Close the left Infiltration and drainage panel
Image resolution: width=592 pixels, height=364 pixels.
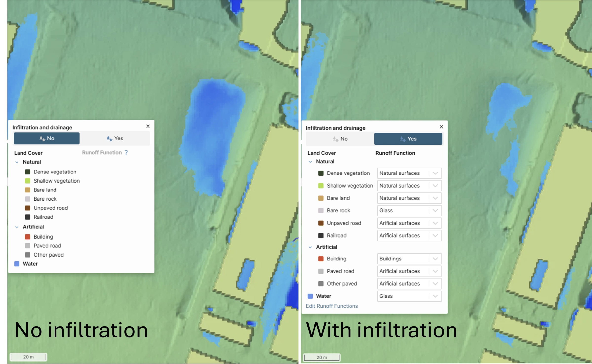[x=148, y=126]
